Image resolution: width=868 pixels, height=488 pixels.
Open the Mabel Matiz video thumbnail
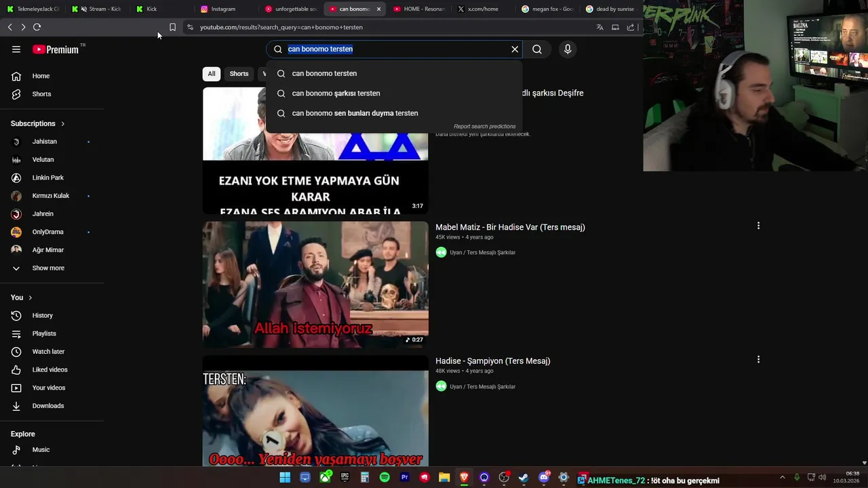tap(315, 285)
